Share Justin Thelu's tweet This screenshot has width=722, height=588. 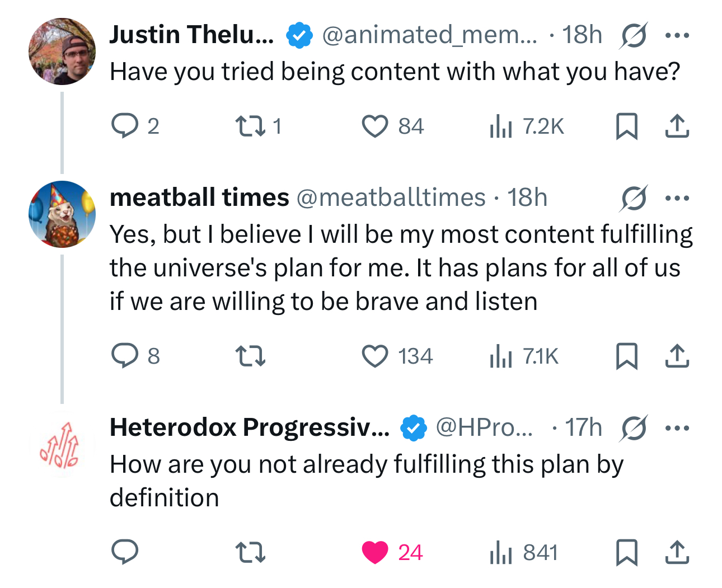point(677,126)
